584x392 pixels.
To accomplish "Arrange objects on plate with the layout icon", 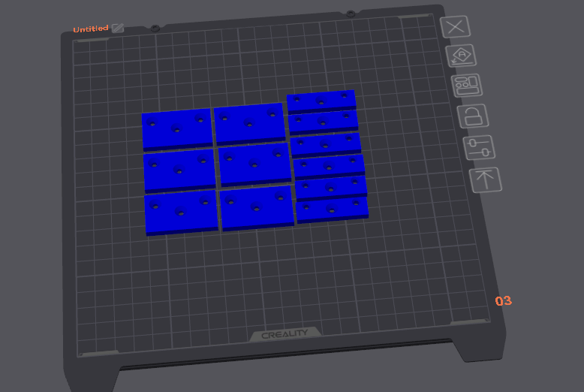I will (x=467, y=86).
